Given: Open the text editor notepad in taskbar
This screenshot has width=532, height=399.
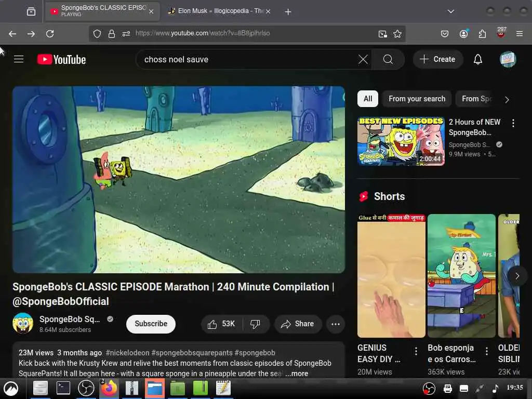Looking at the screenshot, I should click(x=223, y=388).
